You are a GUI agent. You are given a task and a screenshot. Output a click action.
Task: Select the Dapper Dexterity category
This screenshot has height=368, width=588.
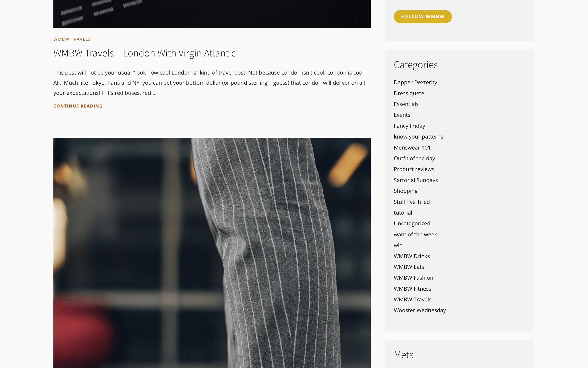[415, 82]
